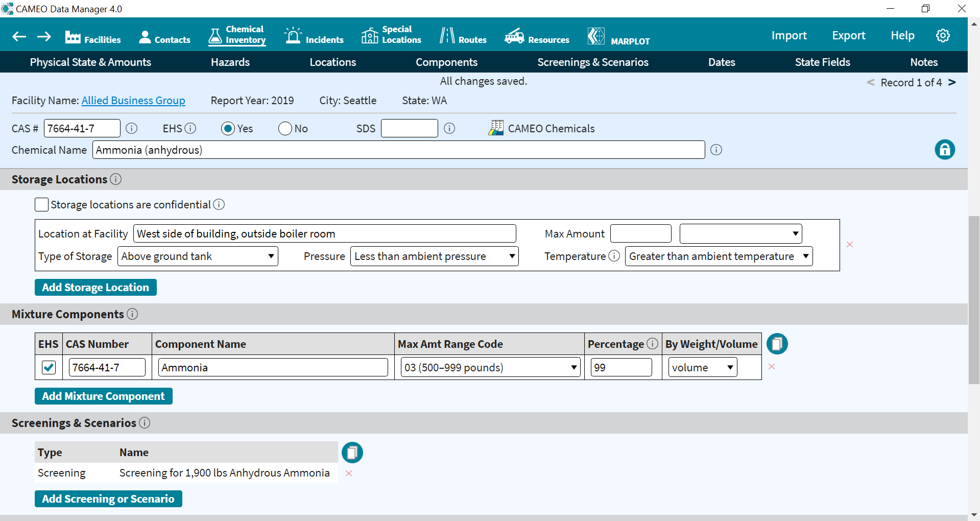Open the Contacts module
The width and height of the screenshot is (980, 521).
coord(164,37)
